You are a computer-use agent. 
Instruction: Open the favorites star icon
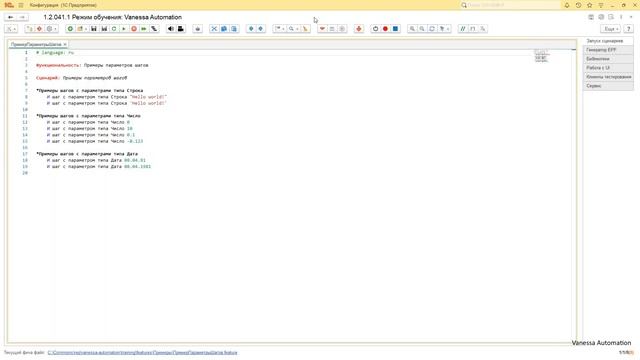[x=589, y=5]
